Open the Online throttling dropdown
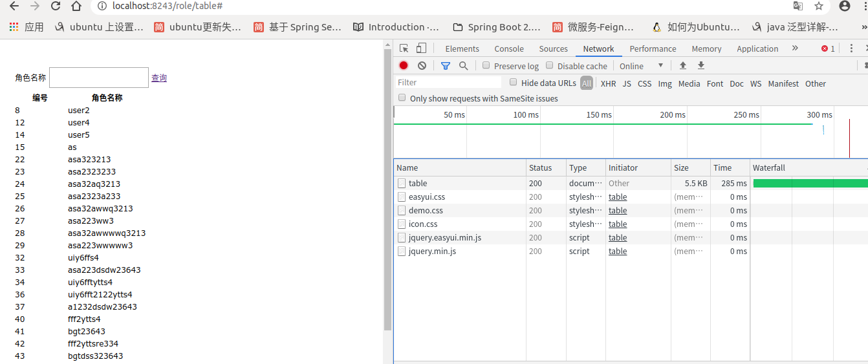Screen dimensions: 868x364 click(642, 66)
